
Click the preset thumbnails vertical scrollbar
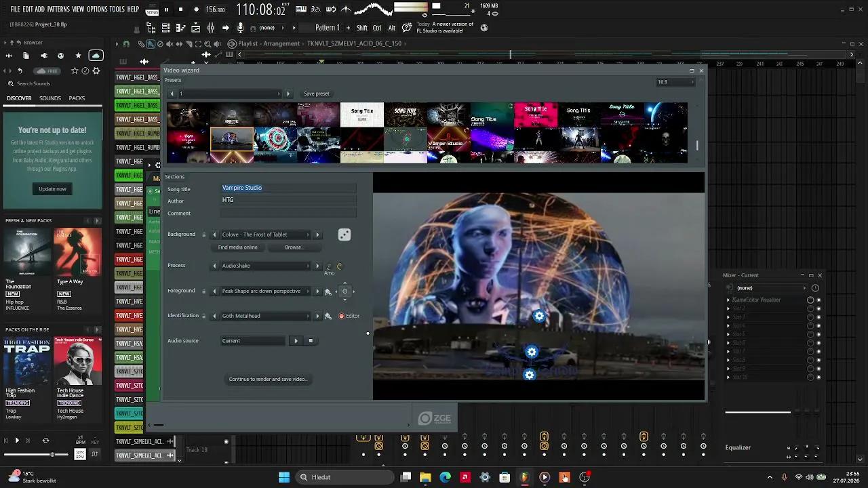(x=697, y=145)
